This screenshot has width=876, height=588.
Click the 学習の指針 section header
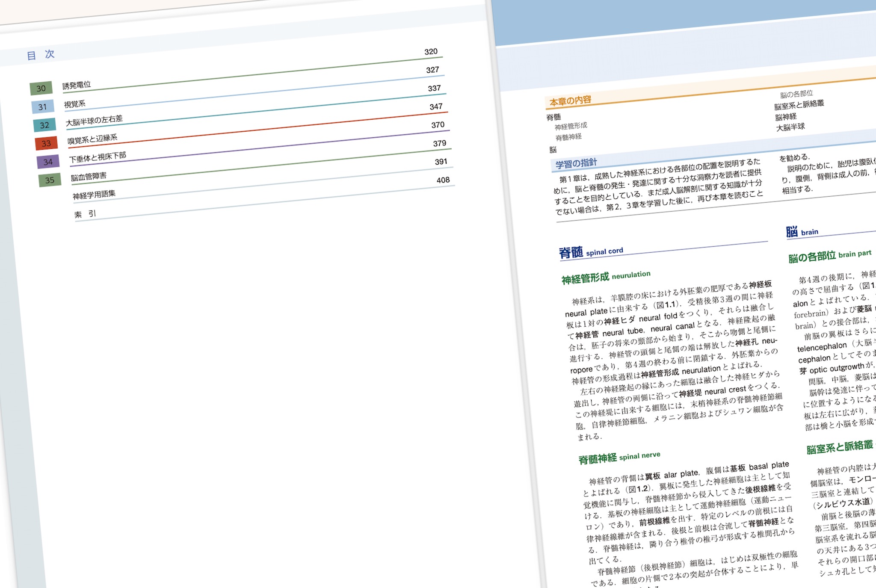click(x=576, y=163)
